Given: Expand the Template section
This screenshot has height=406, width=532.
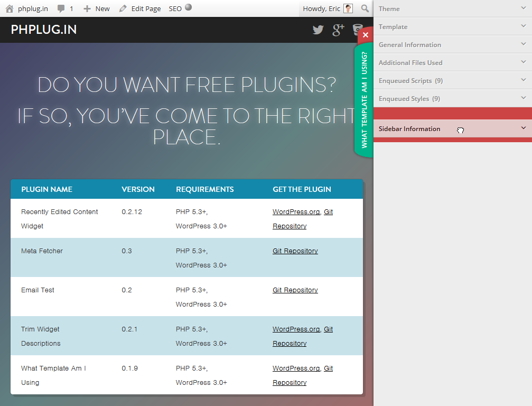Looking at the screenshot, I should tap(453, 26).
